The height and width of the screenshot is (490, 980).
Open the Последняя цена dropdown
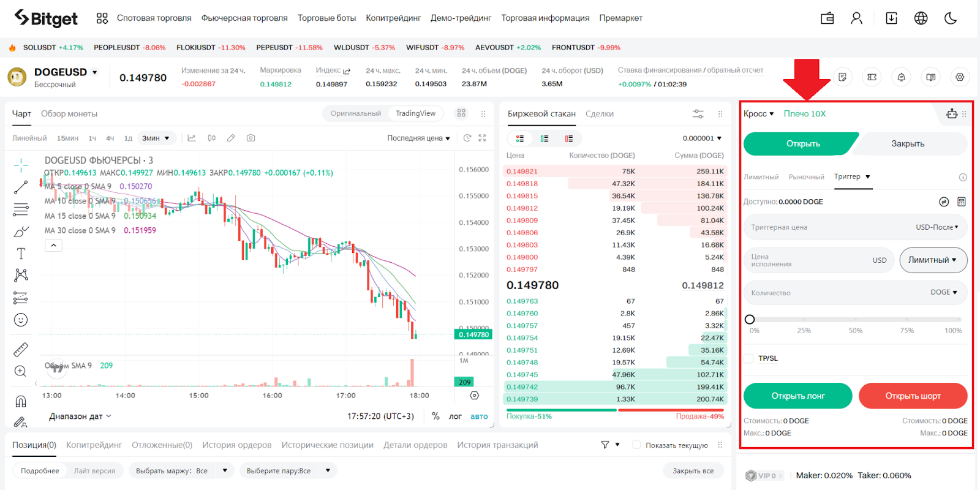(418, 138)
